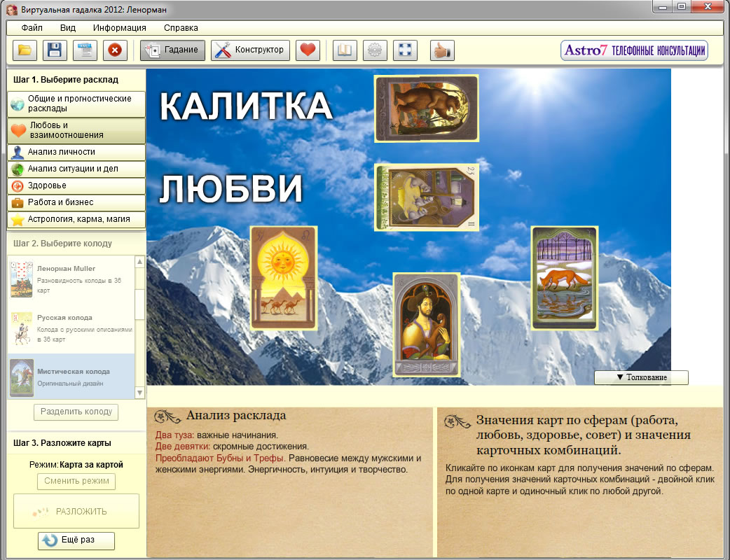Click the star icon beside Астрология
The image size is (730, 560).
(x=18, y=220)
